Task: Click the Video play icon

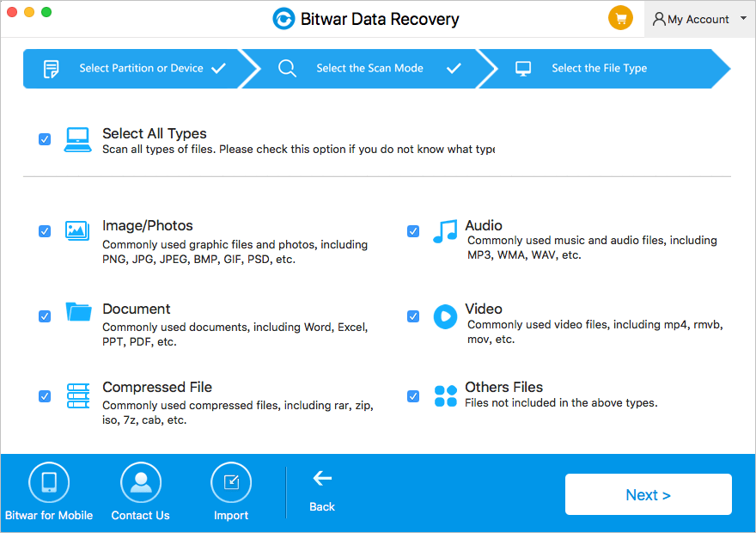Action: pos(445,316)
